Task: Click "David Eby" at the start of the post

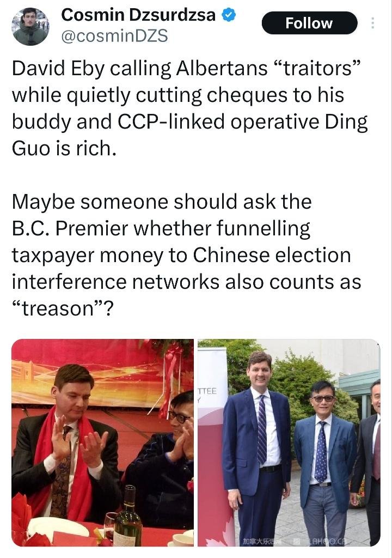Action: pyautogui.click(x=58, y=68)
